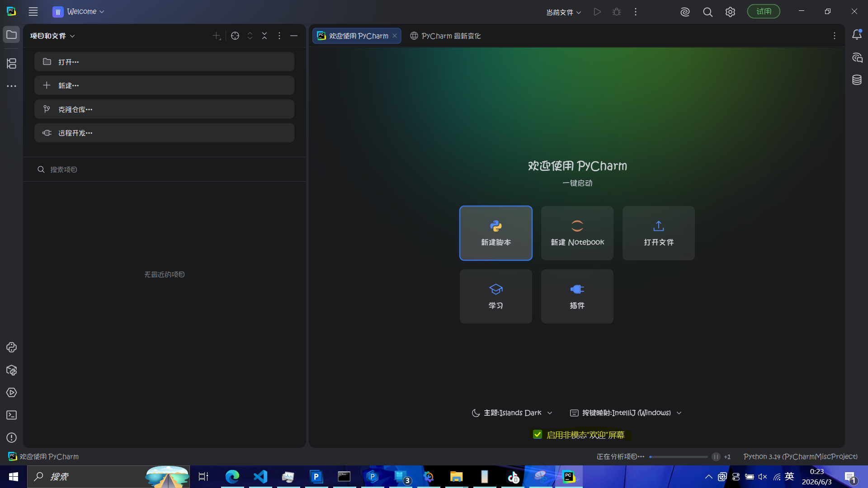Hide the project panel with minus icon
Viewport: 868px width, 488px height.
pos(294,36)
